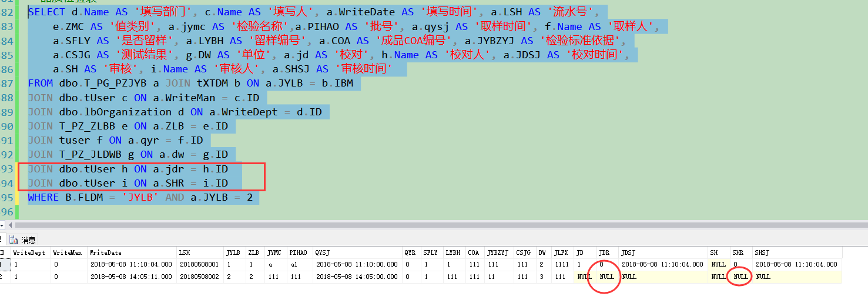Click the LSH cell 20180508002

(200, 277)
